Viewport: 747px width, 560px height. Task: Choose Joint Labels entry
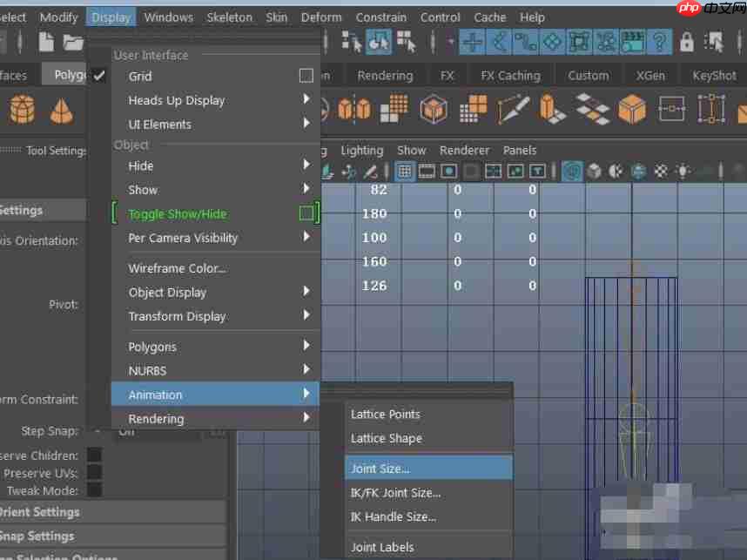pos(428,547)
